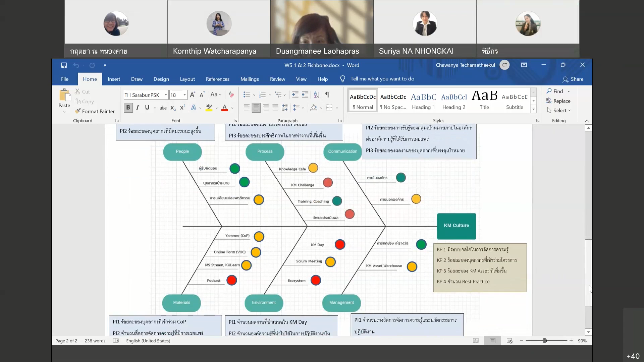Open the Change Case dropdown
Image resolution: width=644 pixels, height=362 pixels.
pyautogui.click(x=216, y=95)
